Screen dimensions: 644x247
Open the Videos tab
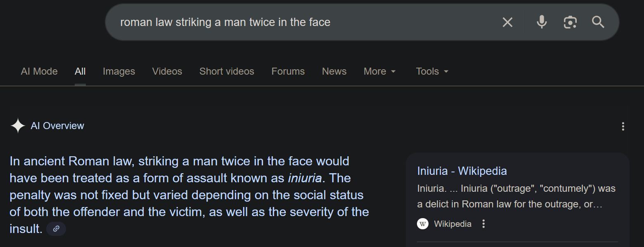[167, 71]
